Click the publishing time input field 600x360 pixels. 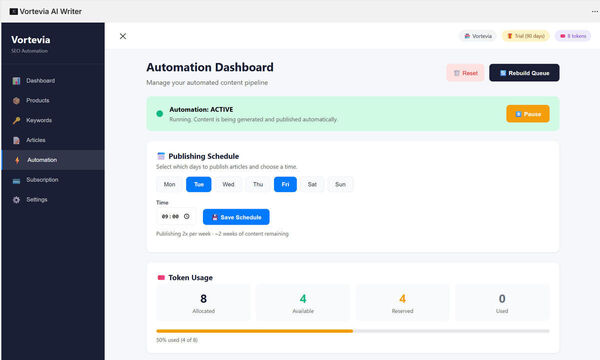coord(176,217)
